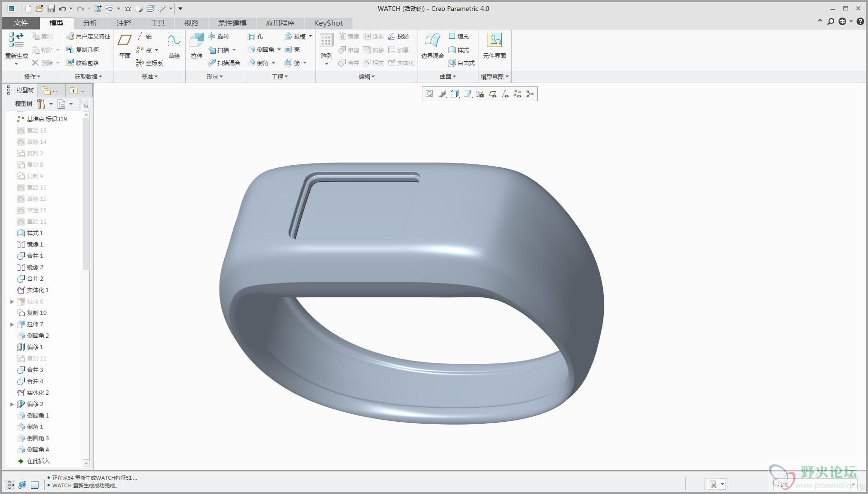
Task: Open the 柔性建模 ribbon tab
Action: tap(232, 23)
